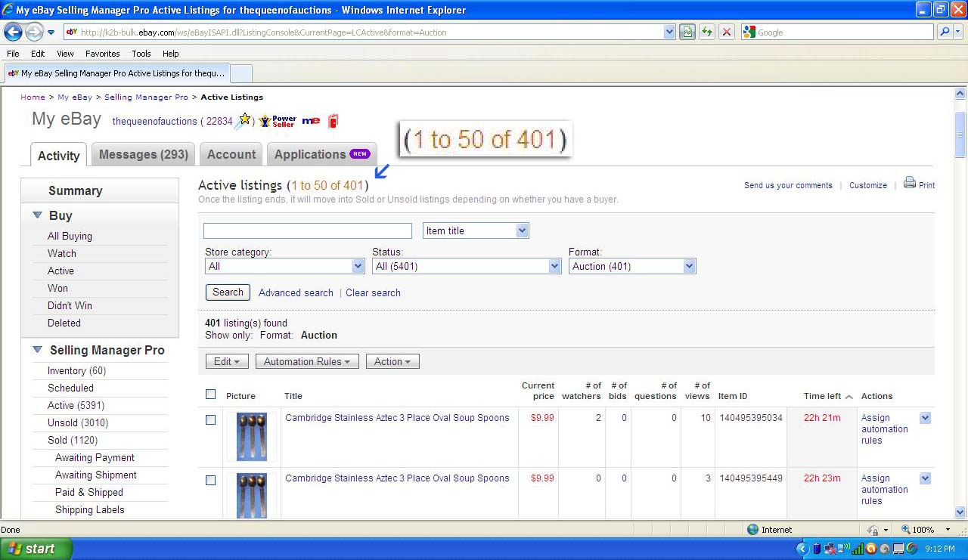Open the Store category dropdown
968x560 pixels.
tap(285, 266)
